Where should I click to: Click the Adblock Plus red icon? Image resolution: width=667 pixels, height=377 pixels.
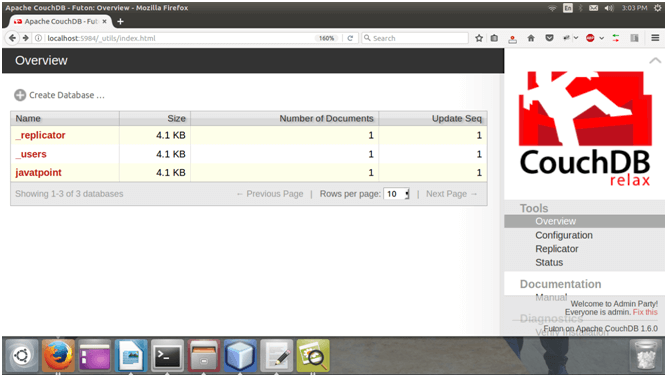(590, 38)
